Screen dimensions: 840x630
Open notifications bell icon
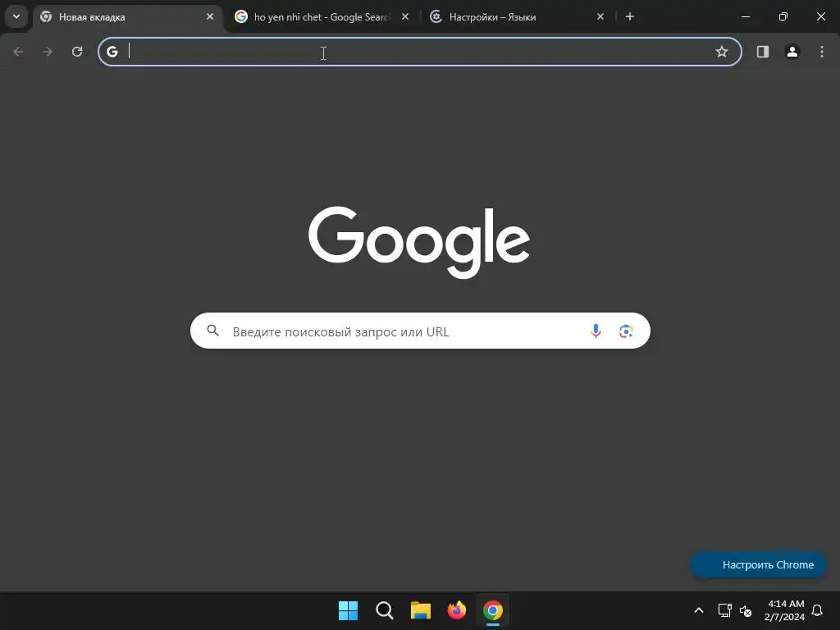tap(818, 610)
